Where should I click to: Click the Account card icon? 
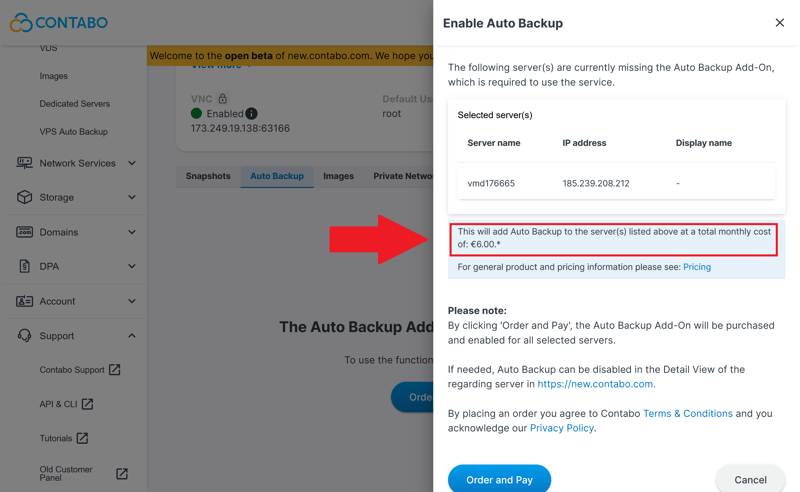tap(24, 301)
